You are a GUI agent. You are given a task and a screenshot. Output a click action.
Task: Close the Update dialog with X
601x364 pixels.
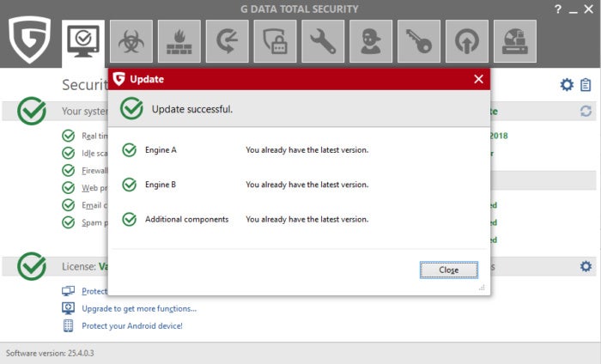tap(478, 79)
